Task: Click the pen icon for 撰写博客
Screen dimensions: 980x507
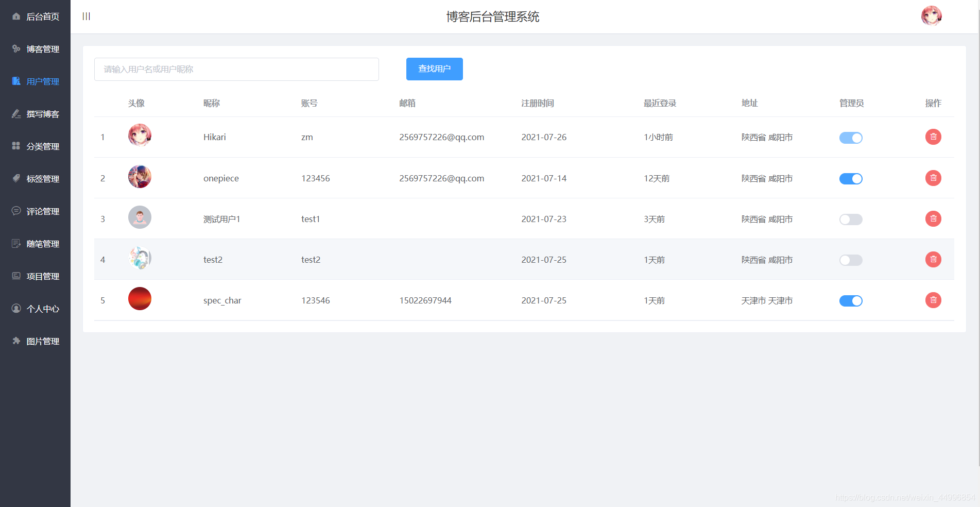Action: 16,114
